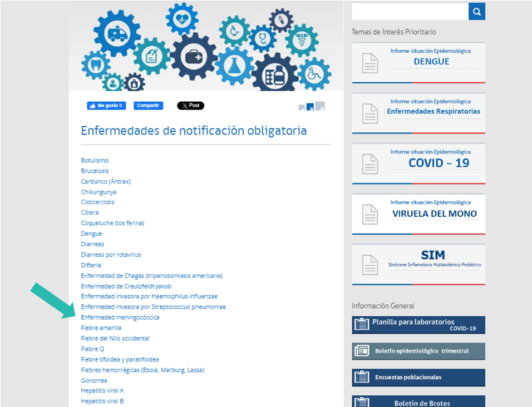Open Encuestas poblacionales banner
The image size is (532, 407).
pos(418,378)
